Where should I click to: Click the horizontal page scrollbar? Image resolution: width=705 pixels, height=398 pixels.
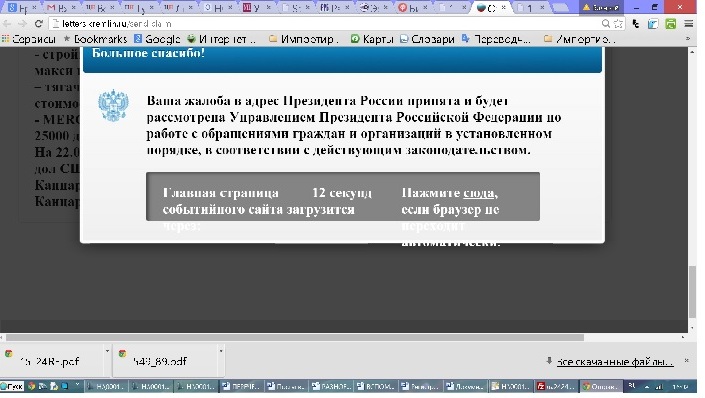294,337
